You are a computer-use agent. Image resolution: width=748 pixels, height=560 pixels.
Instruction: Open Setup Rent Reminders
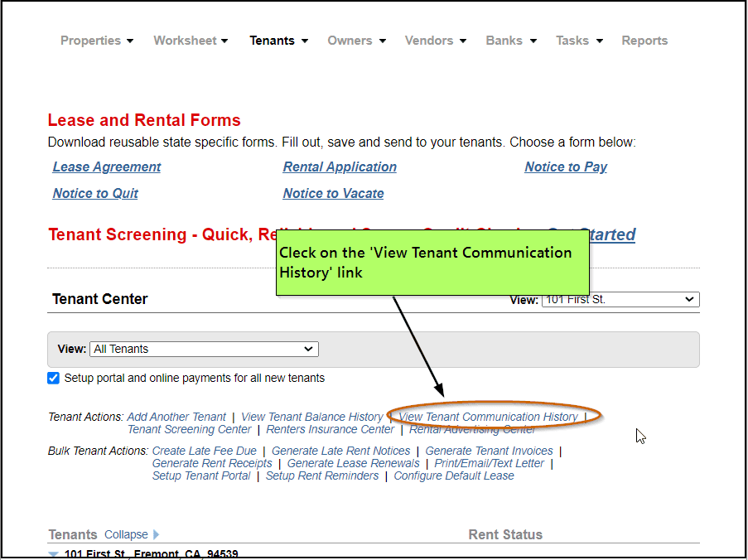(x=322, y=476)
